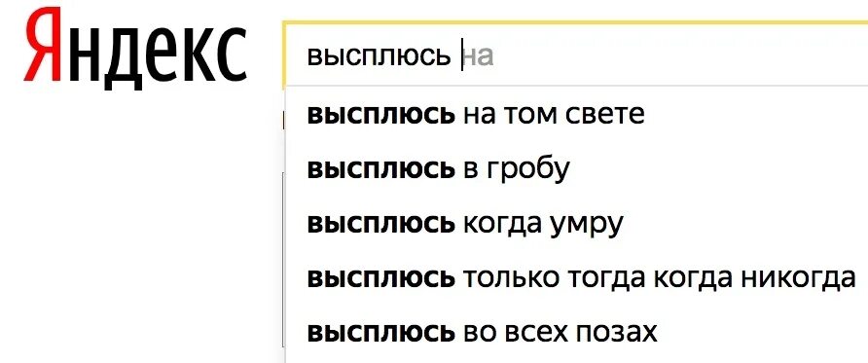Viewport: 868px width, 363px height.
Task: Click the words на том свете
Action: point(554,115)
